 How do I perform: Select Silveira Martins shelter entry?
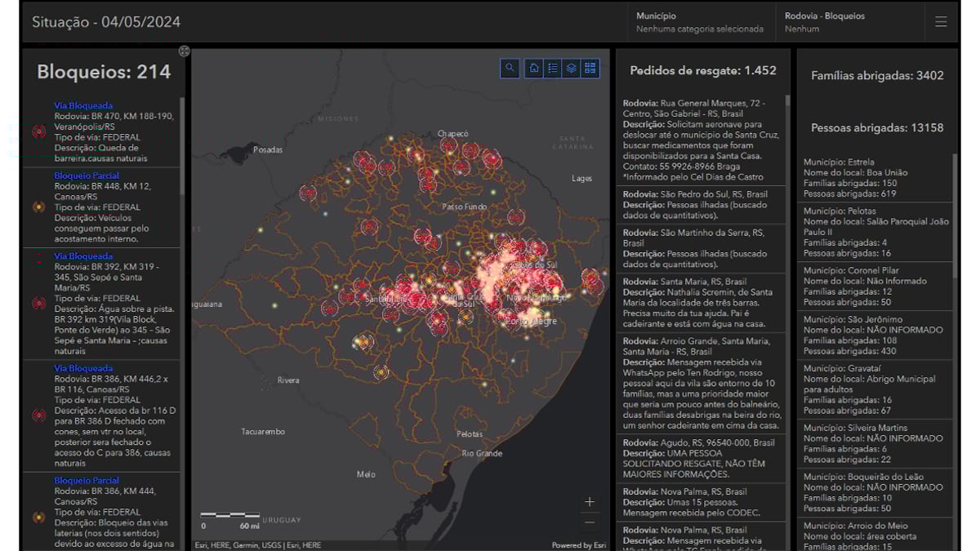coord(874,443)
